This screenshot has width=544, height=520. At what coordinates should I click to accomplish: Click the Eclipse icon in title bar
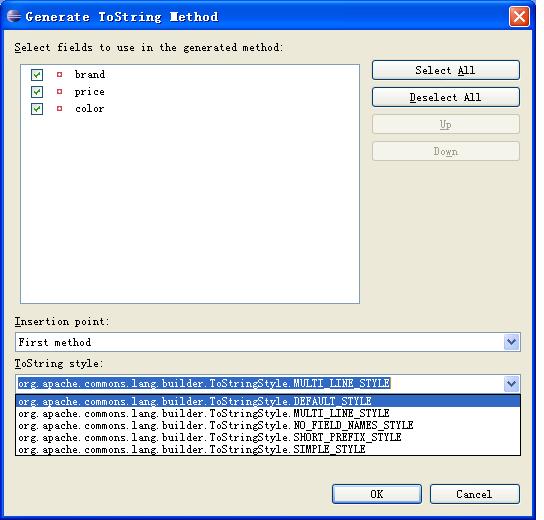click(x=14, y=16)
